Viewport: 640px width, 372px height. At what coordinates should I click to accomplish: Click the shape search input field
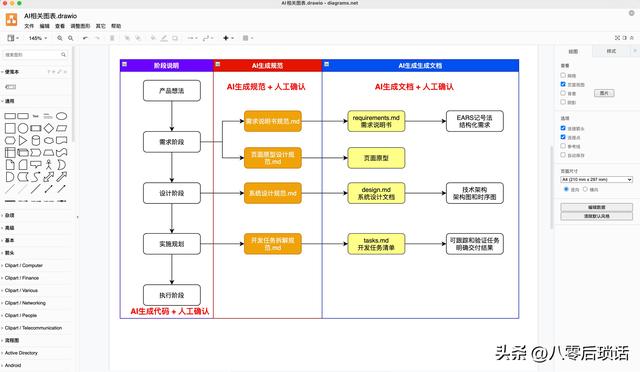(x=35, y=54)
